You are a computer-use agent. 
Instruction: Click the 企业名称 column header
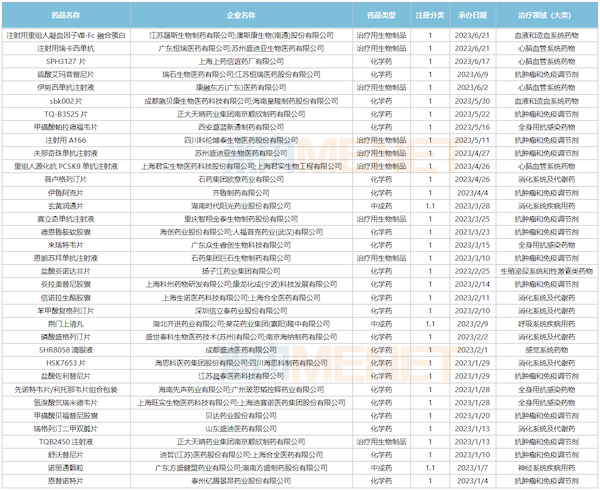coord(241,15)
